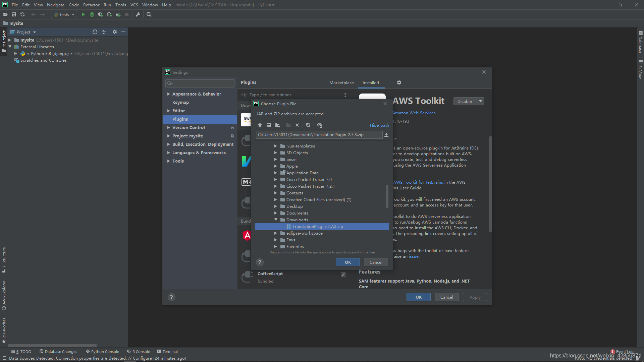Toggle the CoffeeScript plugin checkbox
This screenshot has width=644, height=362.
[343, 274]
